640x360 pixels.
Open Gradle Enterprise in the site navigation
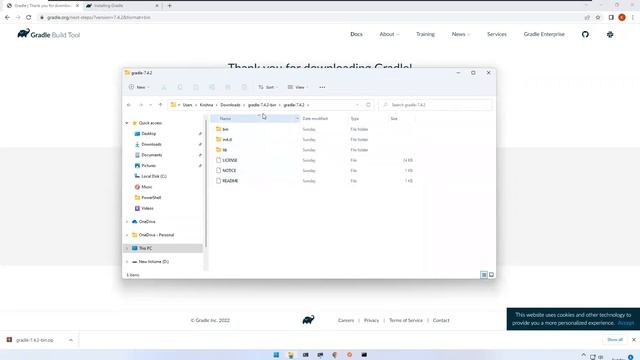point(544,34)
